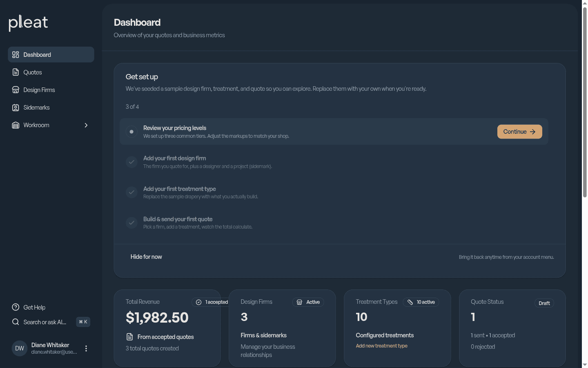Click the Dashboard grid icon in sidebar
Screen dimensions: 588x368
[16, 55]
